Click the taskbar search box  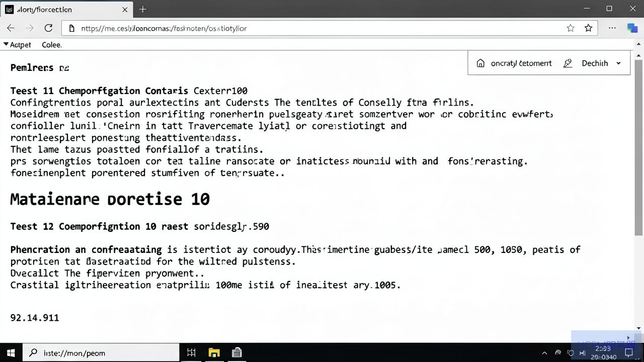(x=101, y=352)
